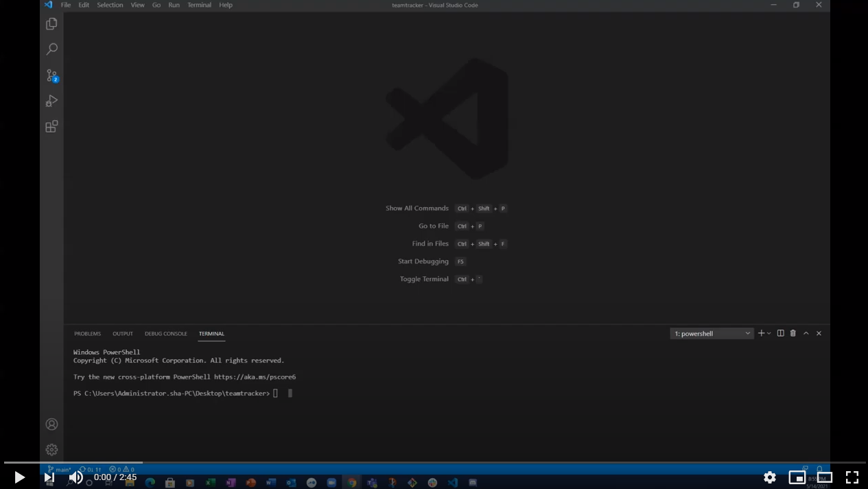The height and width of the screenshot is (489, 868).
Task: Click the plus icon to add a terminal
Action: coord(761,333)
